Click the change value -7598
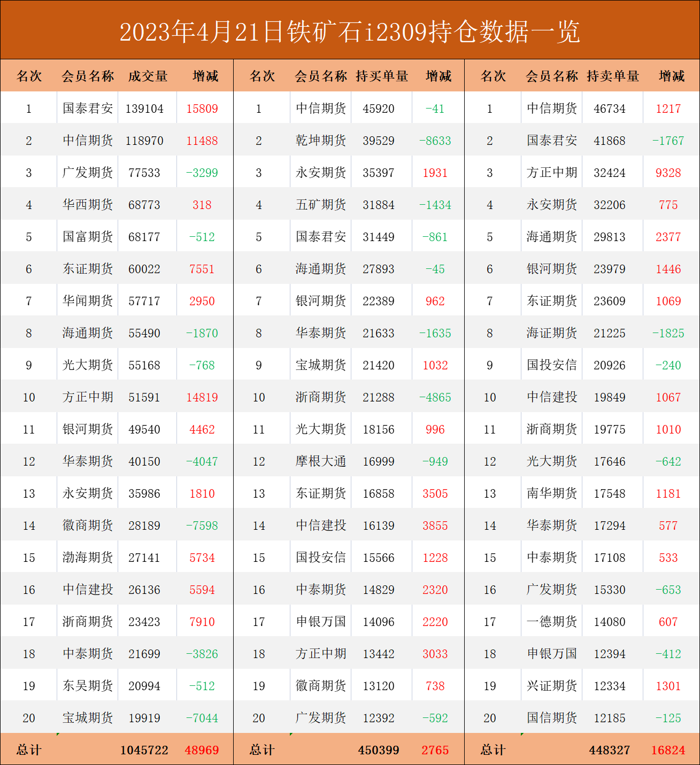 click(202, 526)
